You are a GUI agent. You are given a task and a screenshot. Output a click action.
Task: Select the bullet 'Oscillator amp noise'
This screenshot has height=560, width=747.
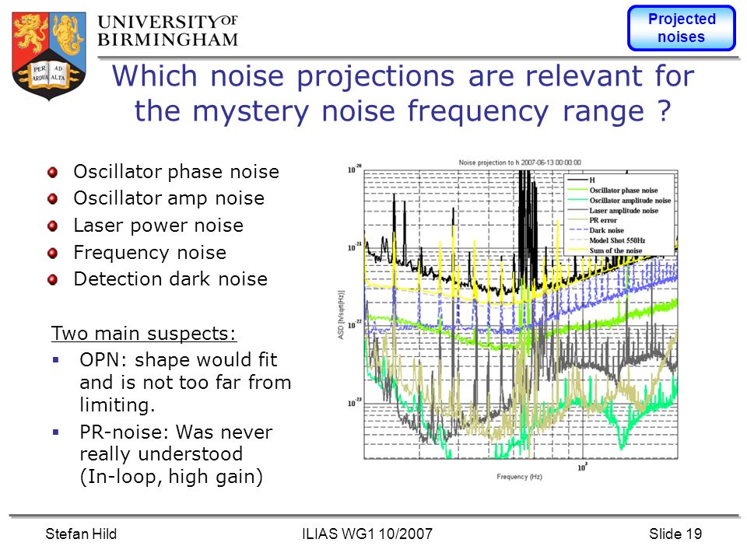click(x=169, y=198)
